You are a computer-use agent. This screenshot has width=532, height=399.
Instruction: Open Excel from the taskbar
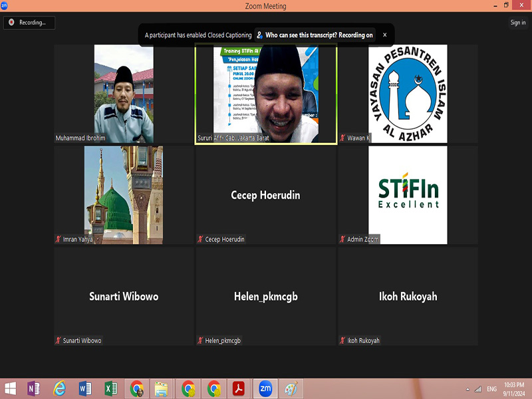[110, 388]
